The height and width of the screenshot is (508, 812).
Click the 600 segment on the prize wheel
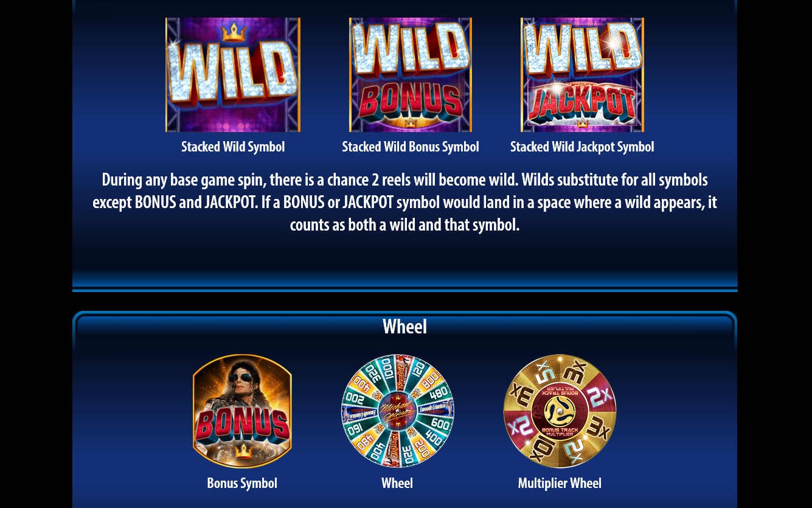click(439, 423)
